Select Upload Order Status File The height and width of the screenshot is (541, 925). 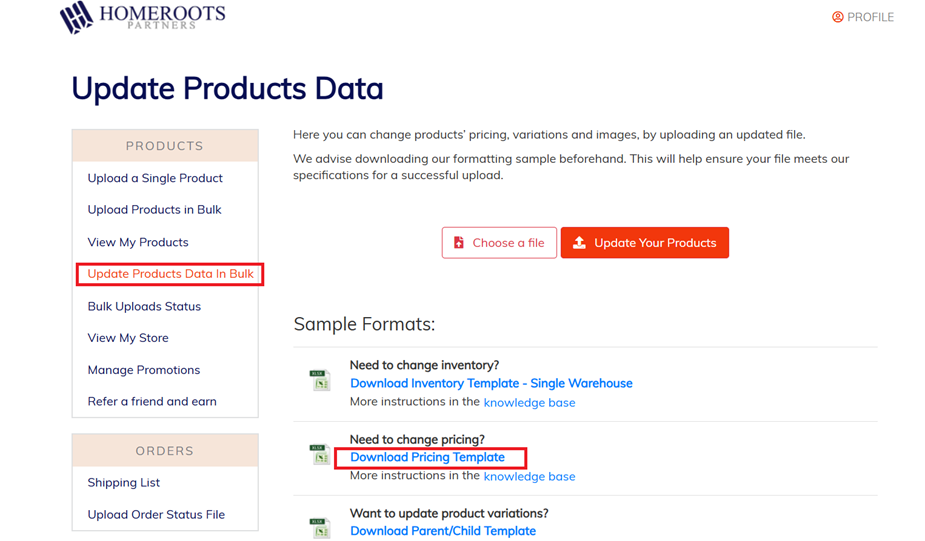156,515
